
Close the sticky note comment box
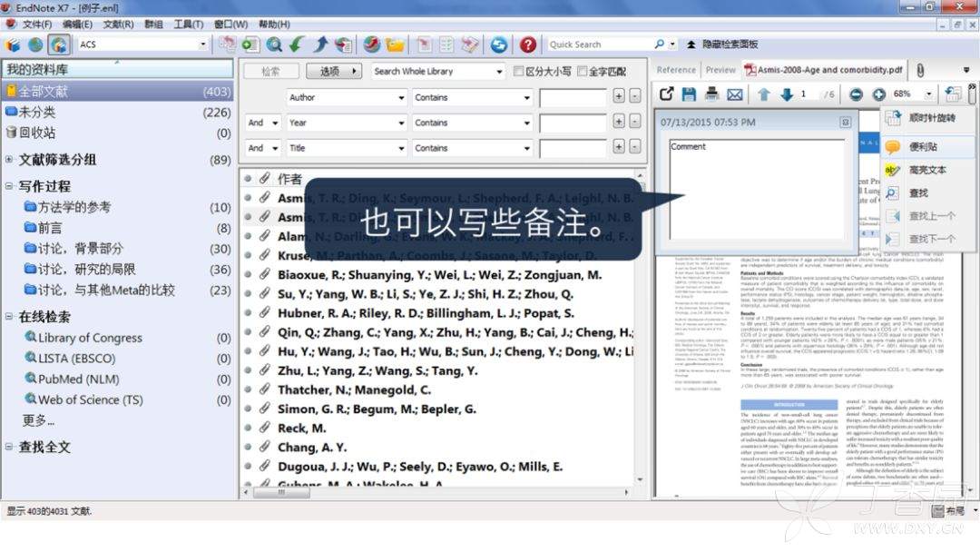(845, 123)
